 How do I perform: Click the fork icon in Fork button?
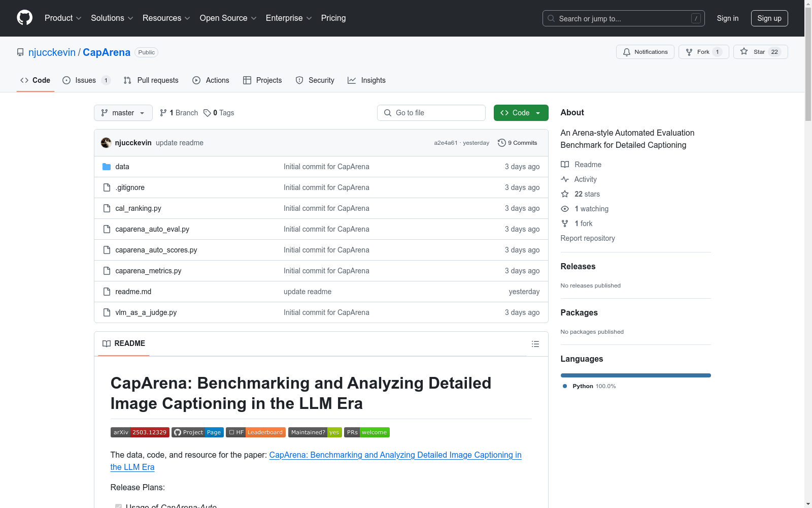[689, 52]
